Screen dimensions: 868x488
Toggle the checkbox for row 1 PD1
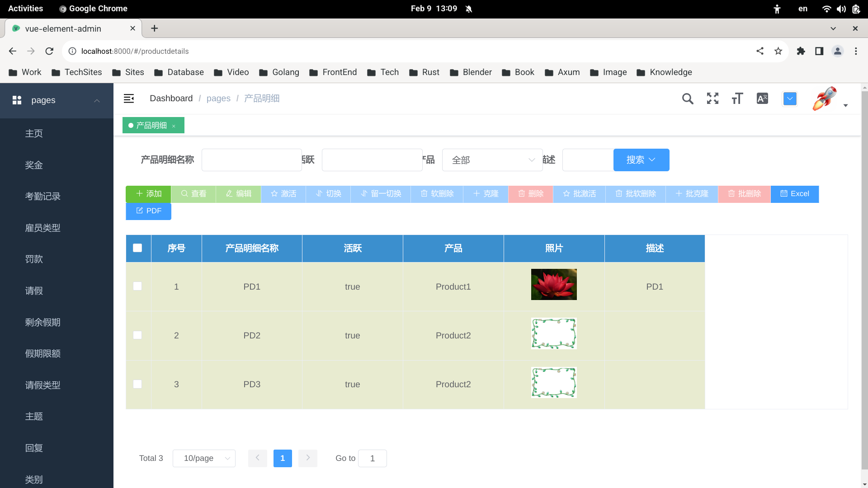click(137, 286)
